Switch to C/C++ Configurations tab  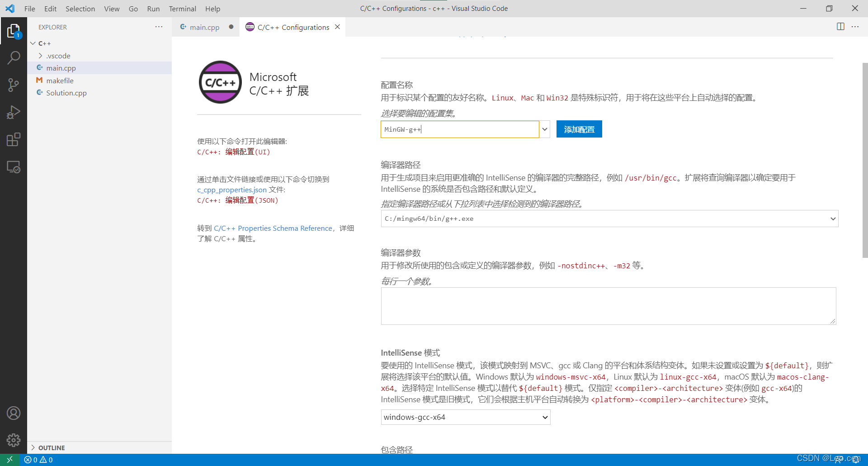pyautogui.click(x=293, y=27)
